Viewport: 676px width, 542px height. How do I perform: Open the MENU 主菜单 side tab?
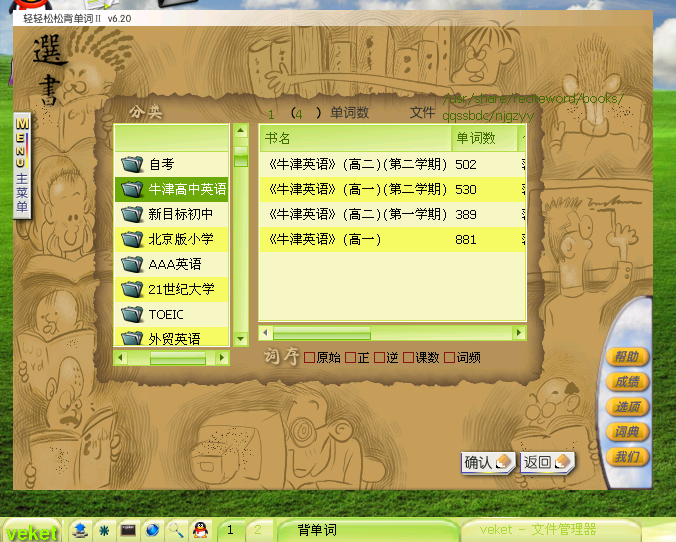click(22, 166)
